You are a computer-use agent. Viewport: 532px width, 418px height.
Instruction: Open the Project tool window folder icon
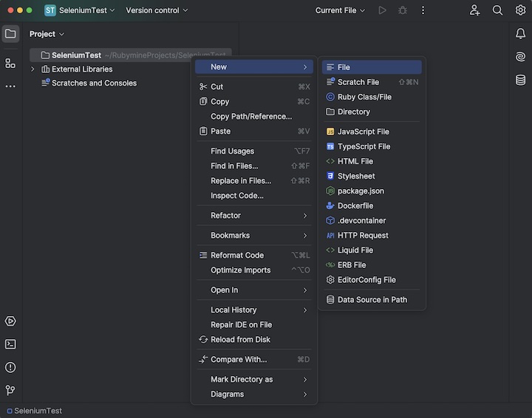pos(10,34)
